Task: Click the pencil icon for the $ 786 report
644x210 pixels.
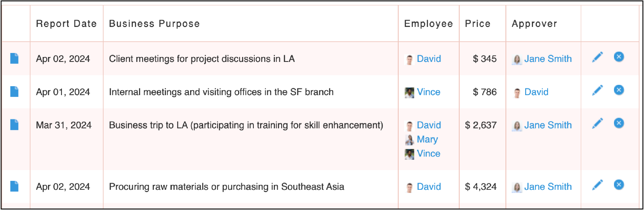Action: [x=597, y=90]
